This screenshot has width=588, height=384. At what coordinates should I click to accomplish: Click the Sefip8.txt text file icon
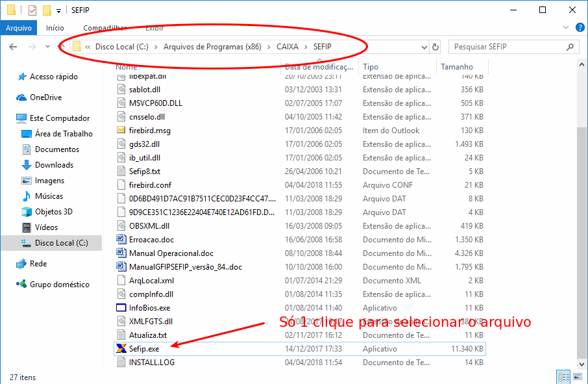(121, 171)
